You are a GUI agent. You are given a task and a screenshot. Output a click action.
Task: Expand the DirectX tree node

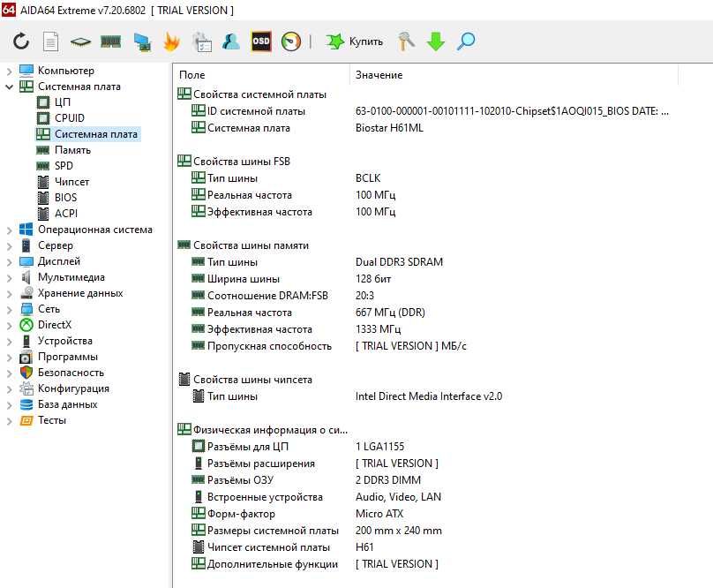tap(9, 326)
